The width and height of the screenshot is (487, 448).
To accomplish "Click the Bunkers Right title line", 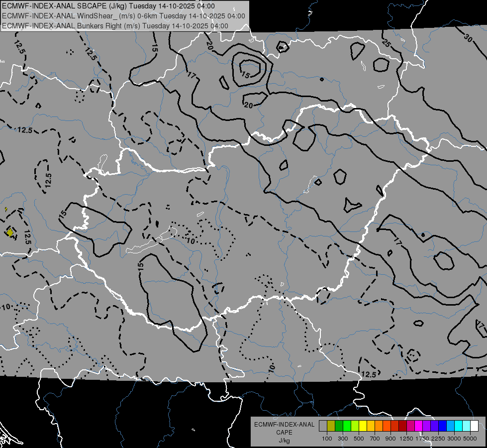I will (x=115, y=26).
